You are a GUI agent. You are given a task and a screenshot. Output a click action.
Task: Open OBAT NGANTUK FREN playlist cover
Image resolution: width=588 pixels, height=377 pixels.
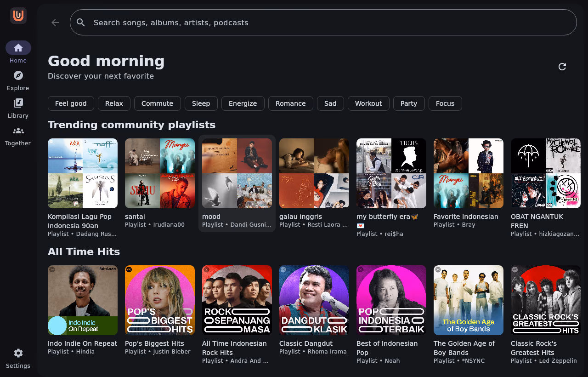(546, 173)
